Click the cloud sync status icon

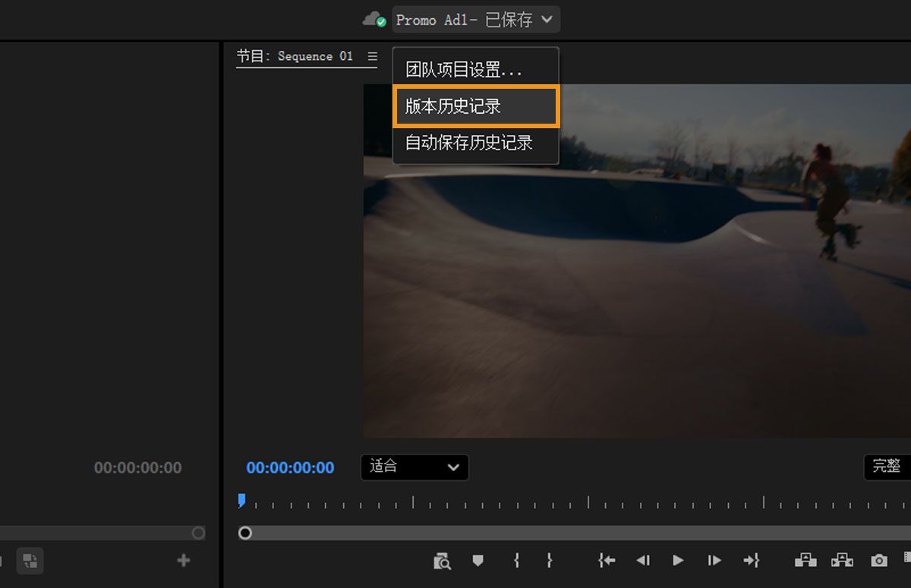[374, 20]
